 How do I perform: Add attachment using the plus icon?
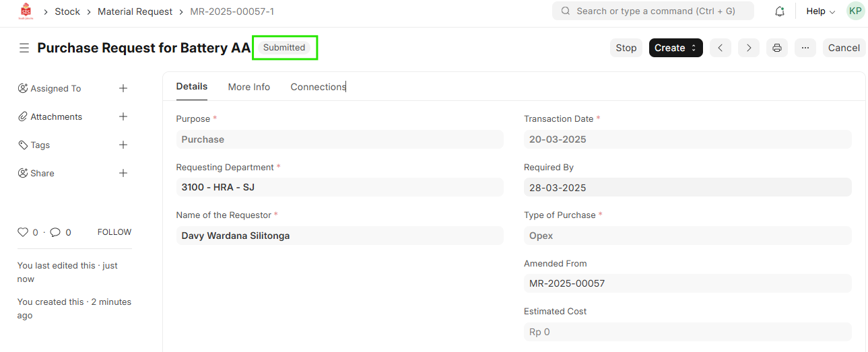click(x=123, y=116)
